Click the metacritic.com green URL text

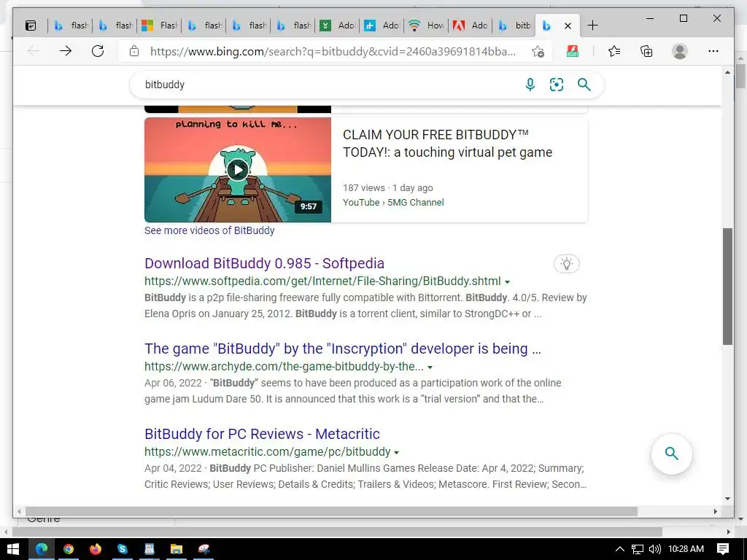point(267,452)
